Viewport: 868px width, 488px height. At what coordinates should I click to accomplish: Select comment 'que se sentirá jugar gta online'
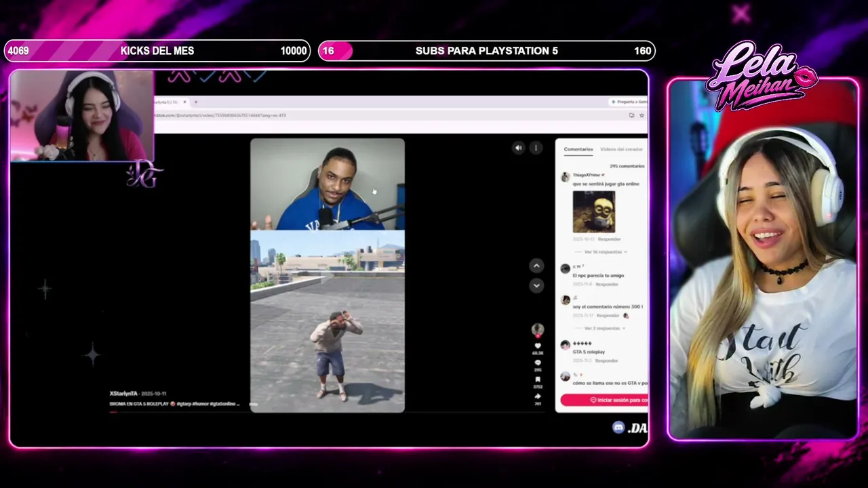tap(606, 184)
